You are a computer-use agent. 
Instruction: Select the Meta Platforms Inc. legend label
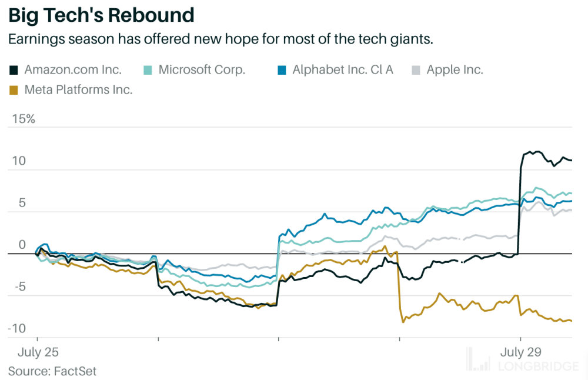tap(78, 90)
